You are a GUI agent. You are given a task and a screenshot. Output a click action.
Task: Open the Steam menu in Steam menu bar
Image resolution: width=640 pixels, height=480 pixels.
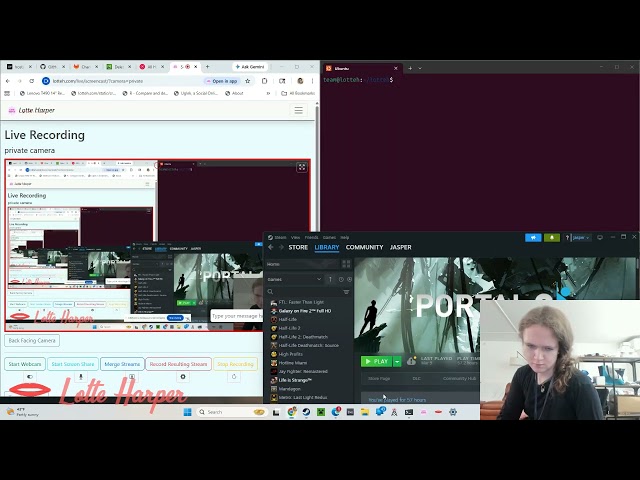coord(280,237)
